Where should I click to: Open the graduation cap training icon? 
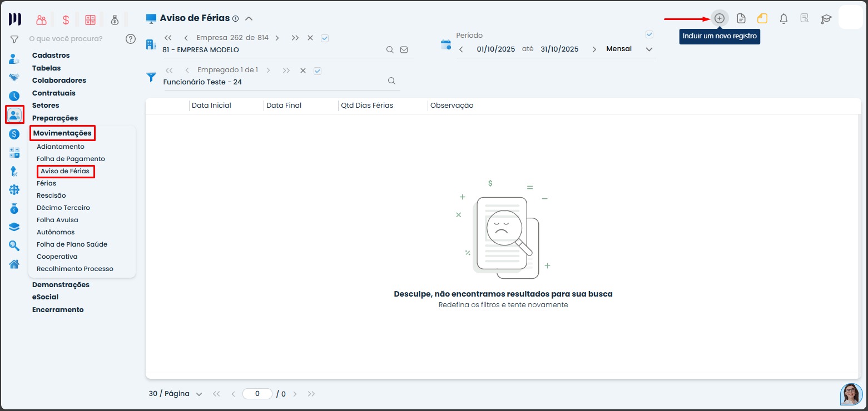pyautogui.click(x=826, y=19)
